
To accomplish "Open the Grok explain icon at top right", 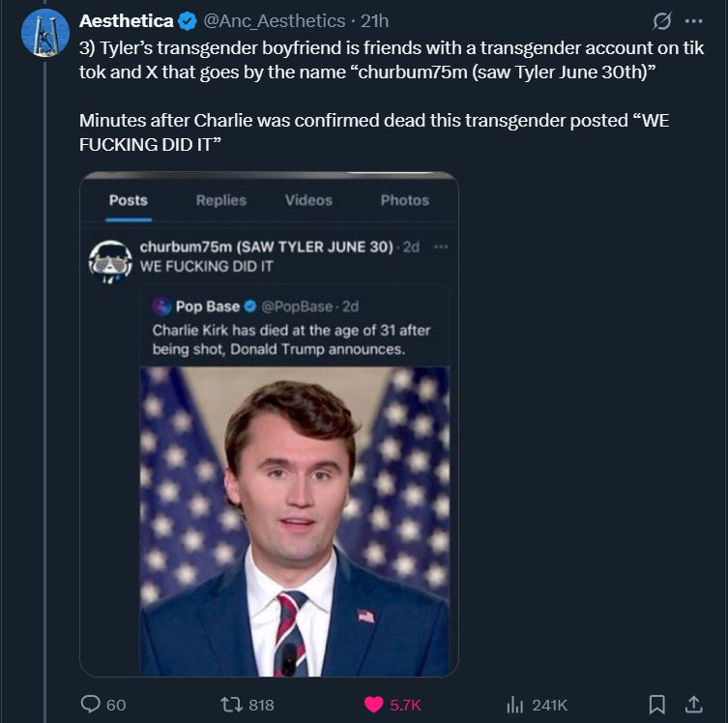I will point(662,21).
